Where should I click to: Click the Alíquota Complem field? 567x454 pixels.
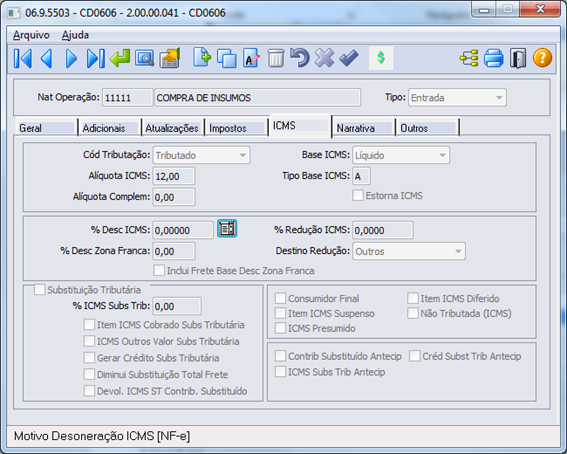pos(174,197)
